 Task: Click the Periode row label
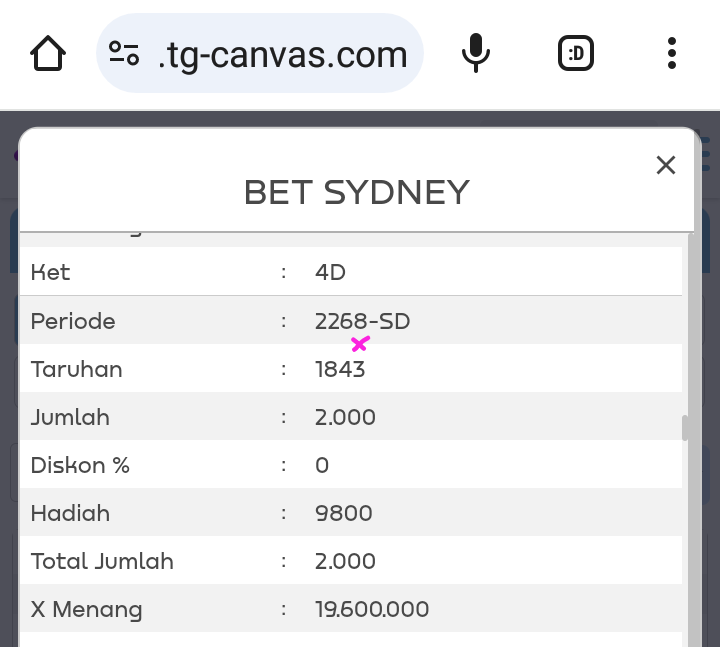[x=73, y=321]
